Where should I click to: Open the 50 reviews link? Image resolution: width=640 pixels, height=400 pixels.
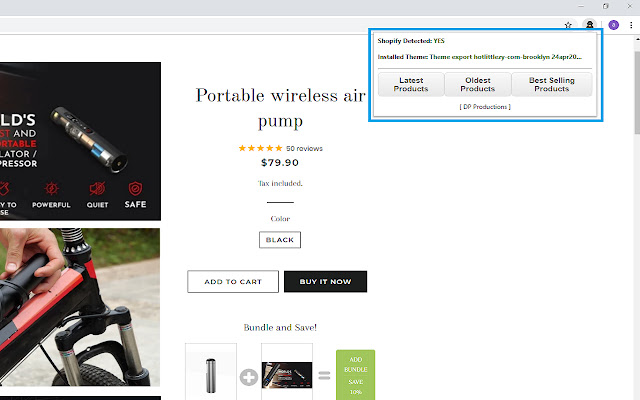point(304,149)
